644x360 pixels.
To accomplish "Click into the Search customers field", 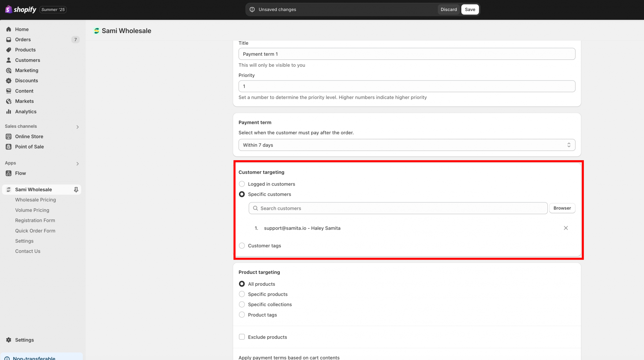I will point(398,208).
